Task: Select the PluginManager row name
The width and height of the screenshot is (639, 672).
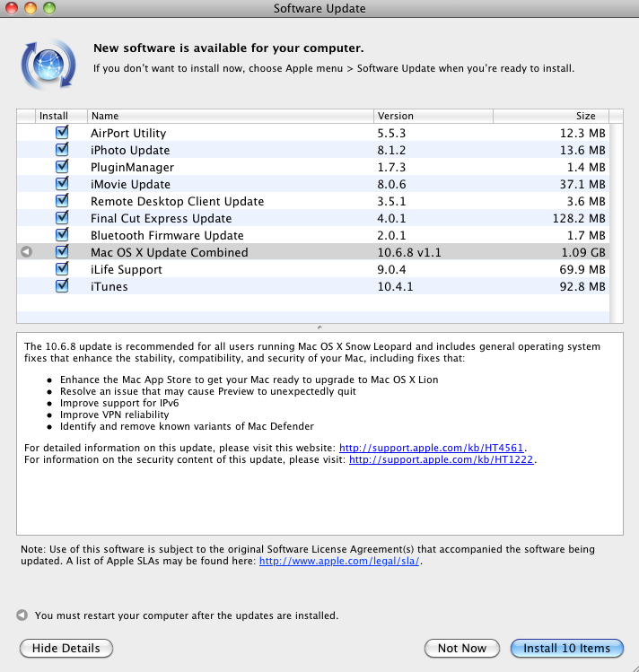Action: (x=133, y=167)
